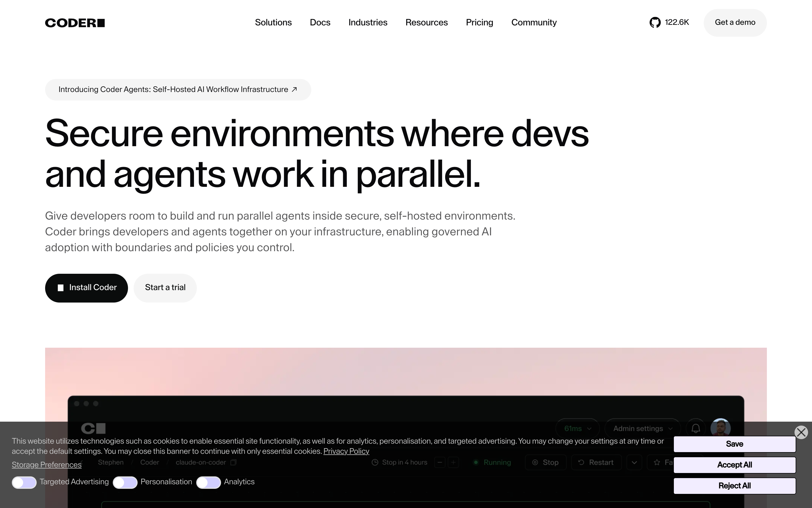Click the Install Coder button
Viewport: 812px width, 508px height.
point(87,288)
